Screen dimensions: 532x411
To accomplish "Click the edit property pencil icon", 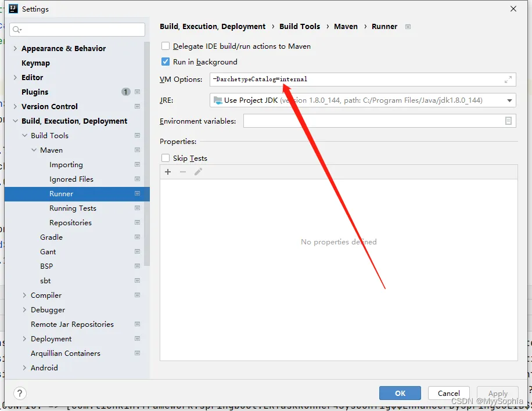I will 198,172.
